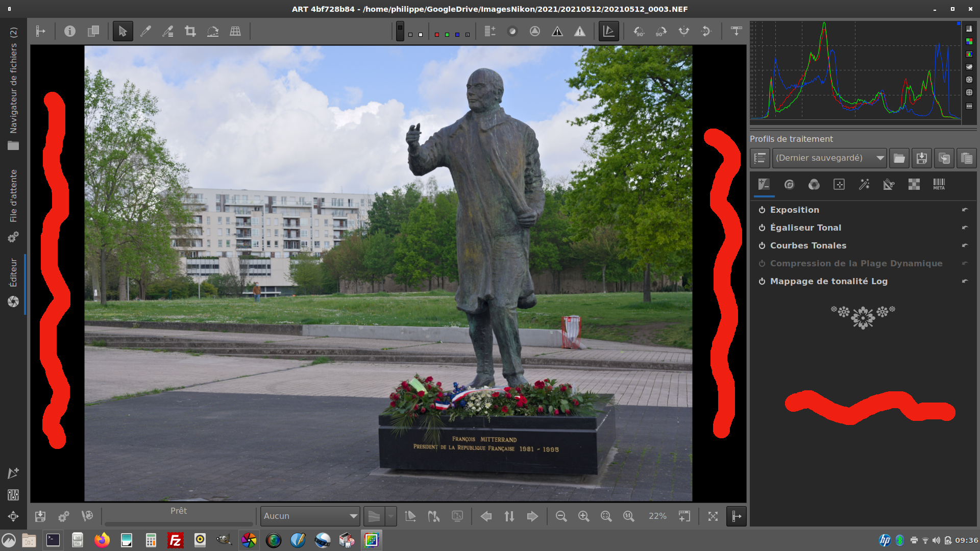Open the Dernier sauvegardé profile dropdown

(x=829, y=158)
